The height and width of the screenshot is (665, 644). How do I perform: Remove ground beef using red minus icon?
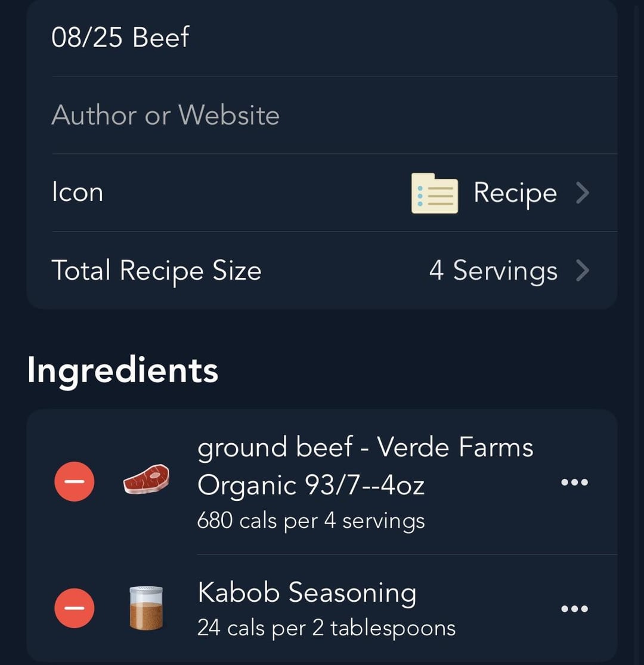click(74, 481)
